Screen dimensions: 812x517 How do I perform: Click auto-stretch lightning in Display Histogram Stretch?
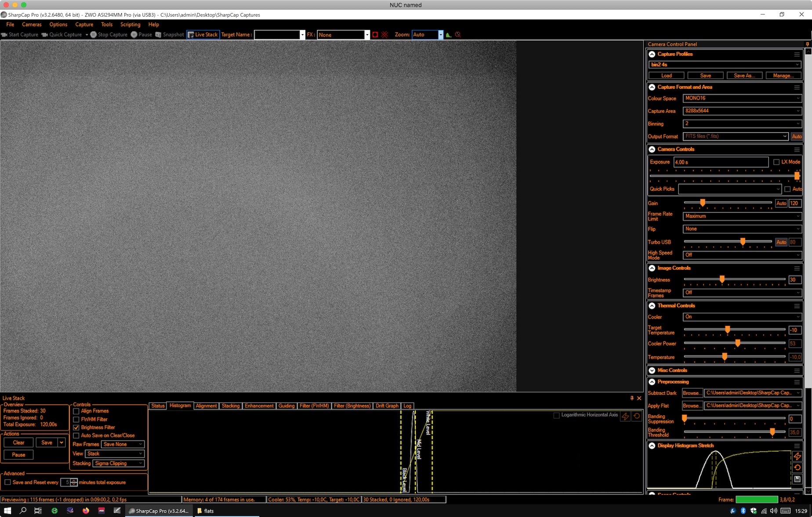797,456
